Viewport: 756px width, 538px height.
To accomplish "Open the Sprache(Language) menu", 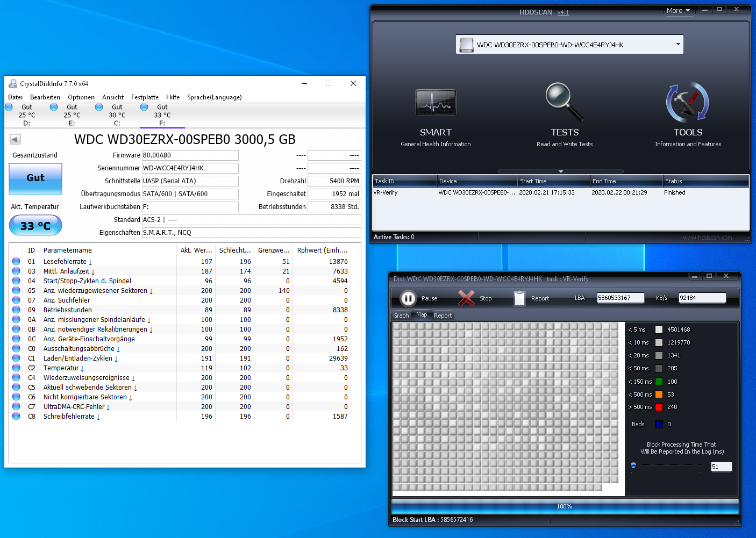I will click(x=215, y=97).
